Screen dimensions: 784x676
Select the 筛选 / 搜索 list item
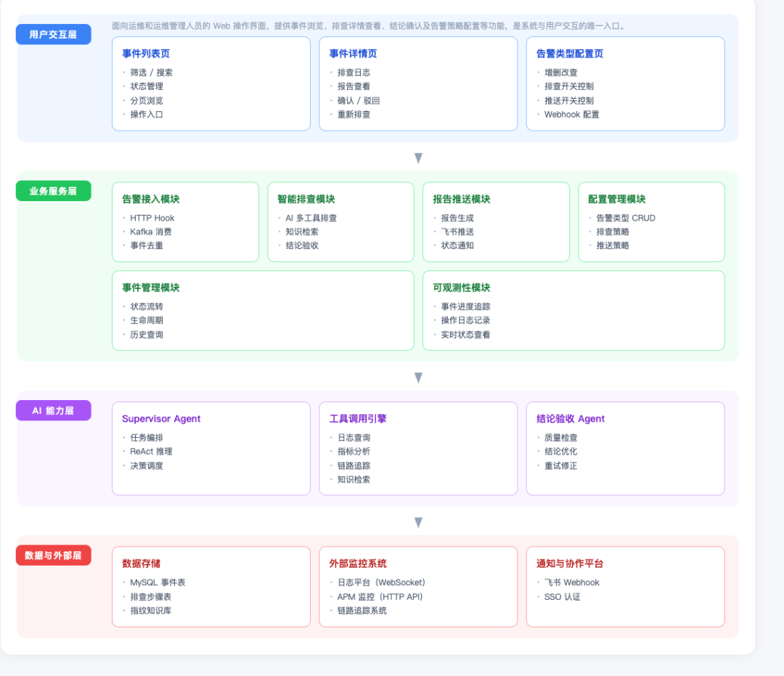point(151,73)
